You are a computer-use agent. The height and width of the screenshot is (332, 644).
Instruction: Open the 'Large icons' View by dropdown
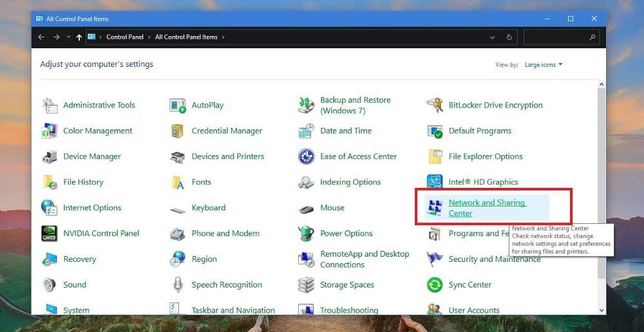544,65
